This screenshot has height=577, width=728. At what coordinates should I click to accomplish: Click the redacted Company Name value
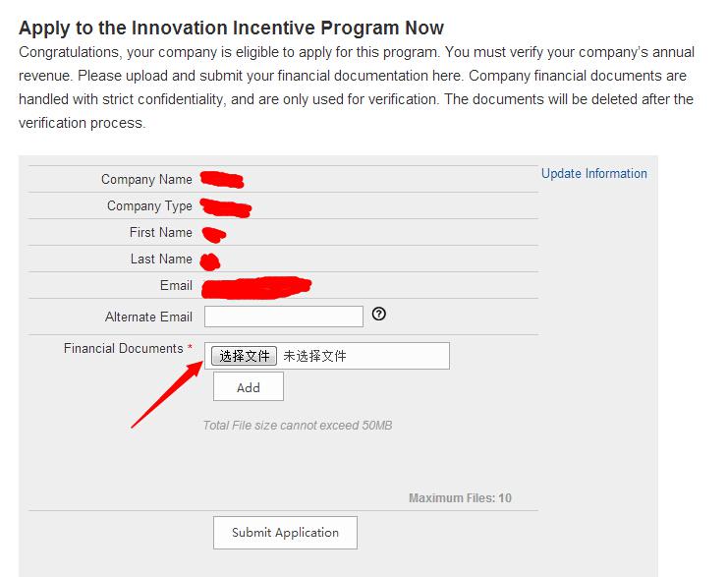click(222, 179)
